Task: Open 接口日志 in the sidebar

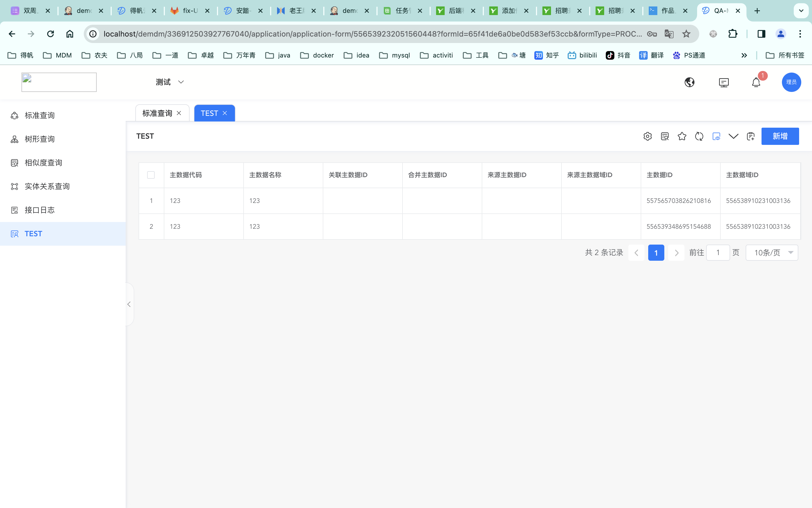Action: 63,210
